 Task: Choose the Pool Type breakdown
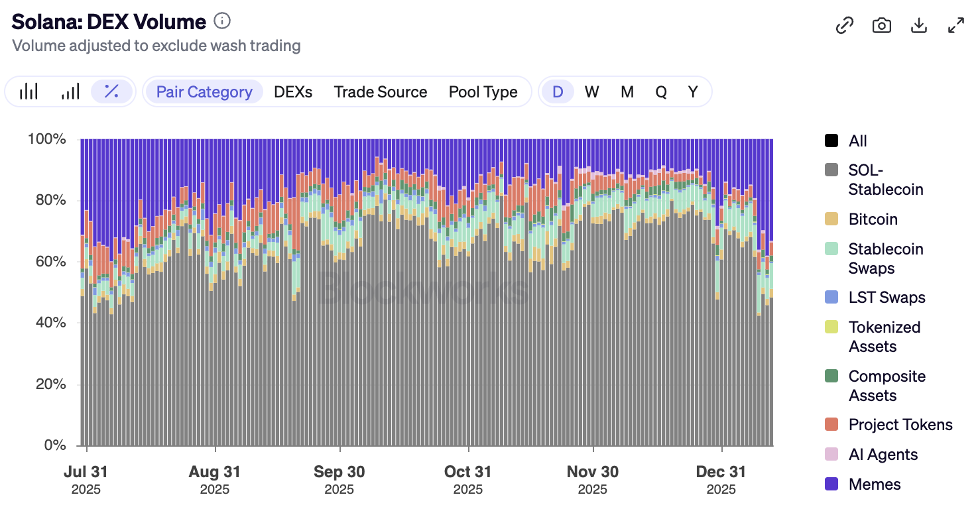tap(483, 92)
